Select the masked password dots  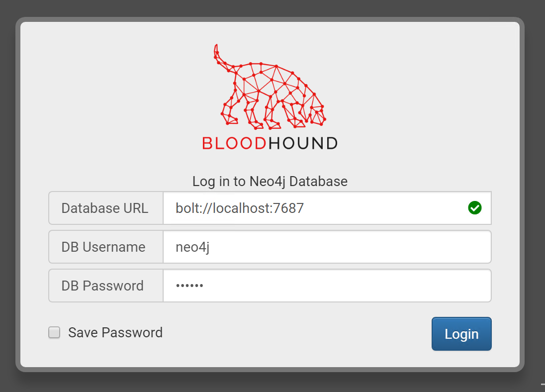click(189, 286)
